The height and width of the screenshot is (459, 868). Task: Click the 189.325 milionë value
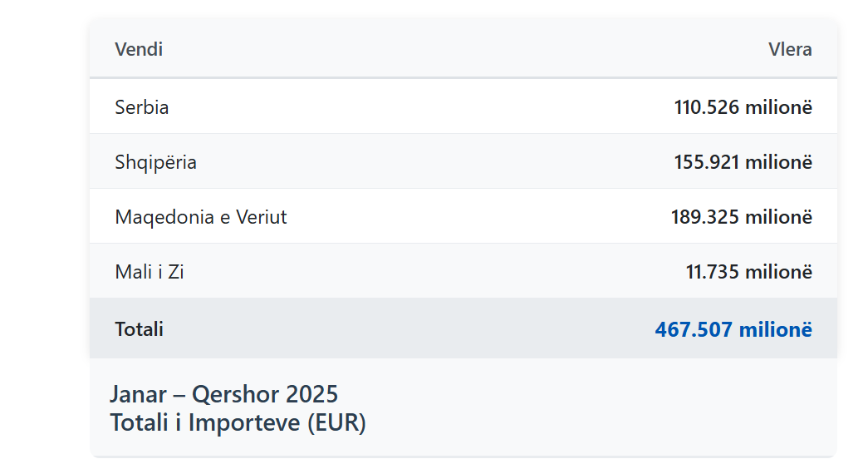(x=742, y=217)
